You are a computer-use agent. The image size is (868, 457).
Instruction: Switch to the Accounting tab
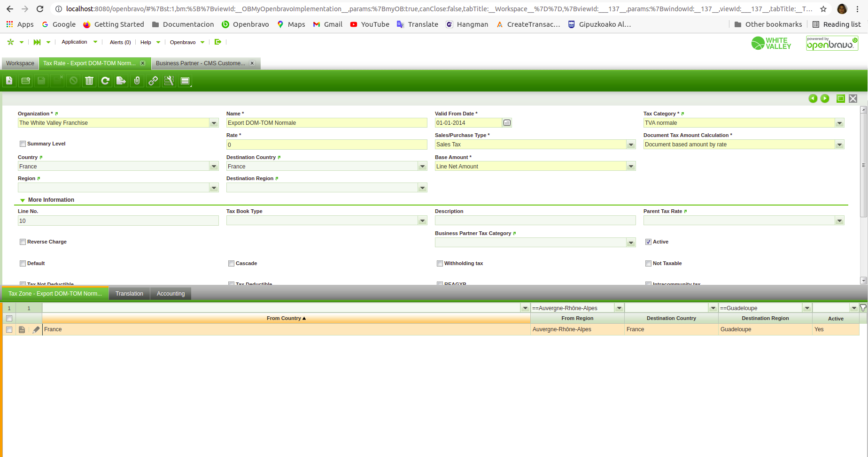[x=170, y=294]
